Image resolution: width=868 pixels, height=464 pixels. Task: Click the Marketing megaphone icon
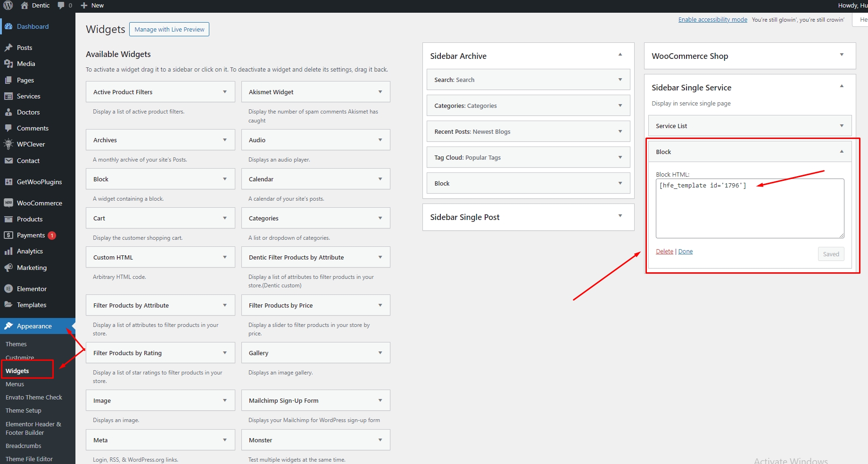pos(8,268)
